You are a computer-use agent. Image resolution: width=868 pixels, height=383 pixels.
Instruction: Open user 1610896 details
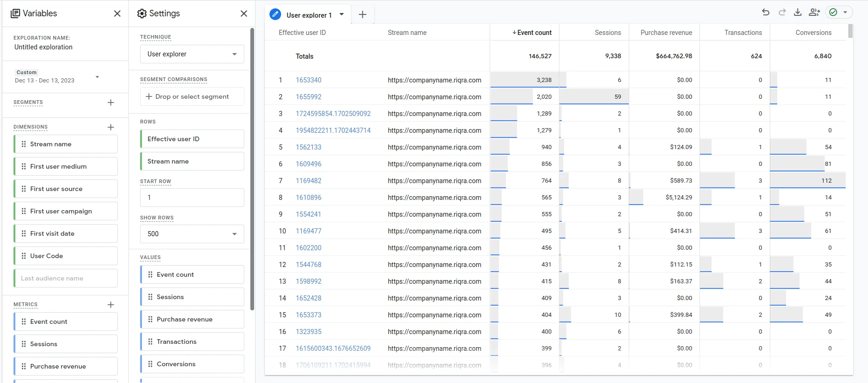point(309,198)
